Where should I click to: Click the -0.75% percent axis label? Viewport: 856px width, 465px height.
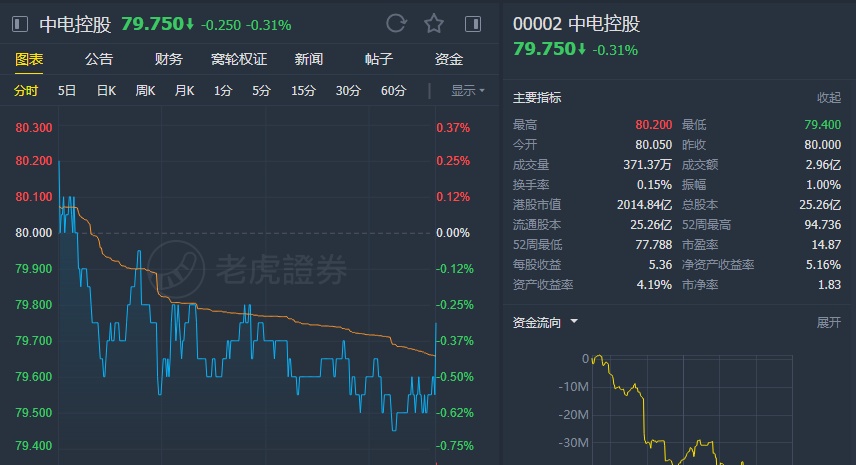click(455, 446)
